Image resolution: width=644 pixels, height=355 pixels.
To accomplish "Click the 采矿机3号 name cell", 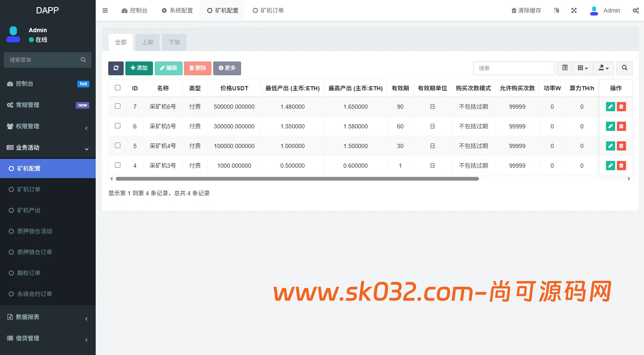I will 163,166.
